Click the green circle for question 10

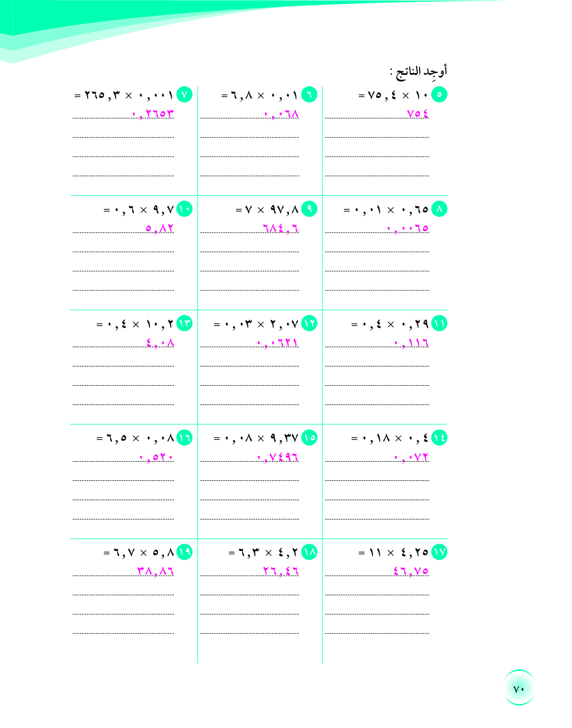184,209
